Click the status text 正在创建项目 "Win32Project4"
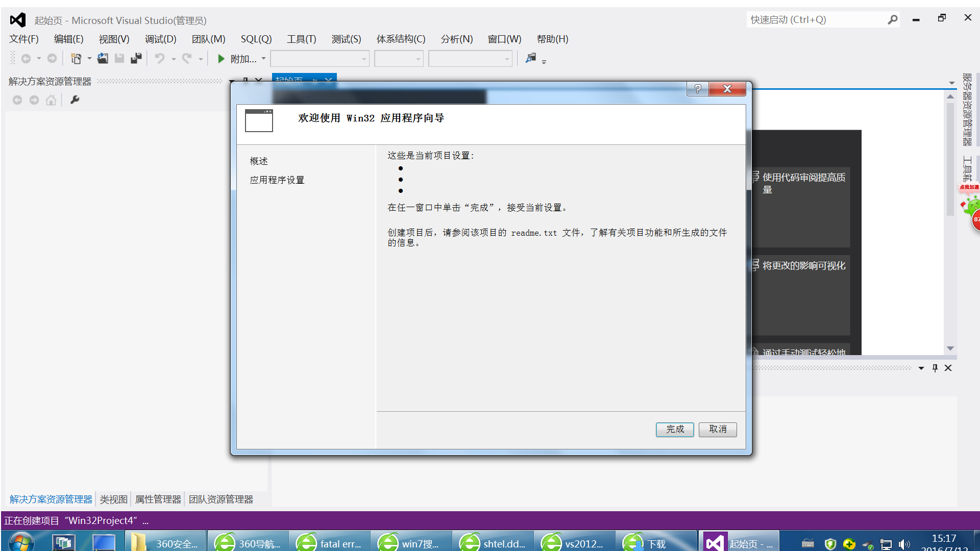Viewport: 980px width, 551px height. pyautogui.click(x=77, y=521)
